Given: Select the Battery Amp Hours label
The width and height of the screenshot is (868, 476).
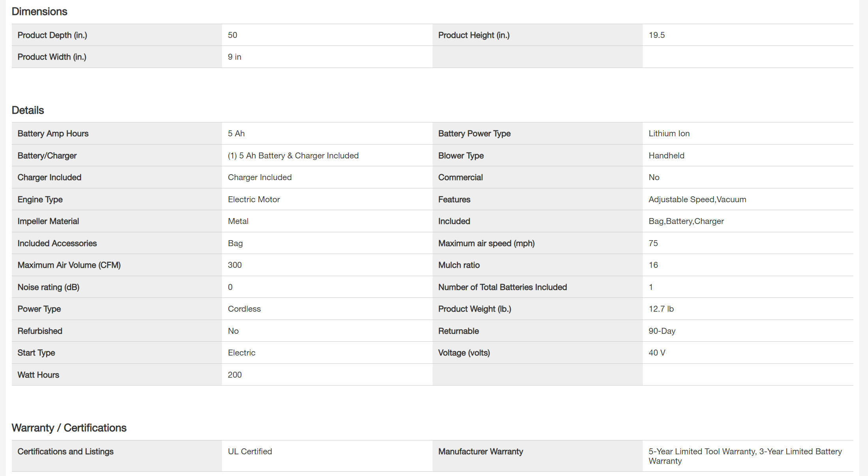Looking at the screenshot, I should pyautogui.click(x=53, y=134).
